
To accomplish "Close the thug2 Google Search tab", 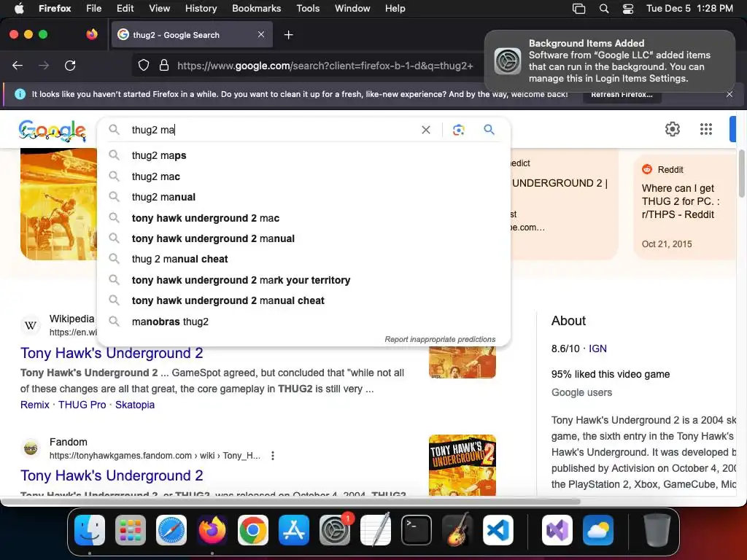I will [261, 34].
